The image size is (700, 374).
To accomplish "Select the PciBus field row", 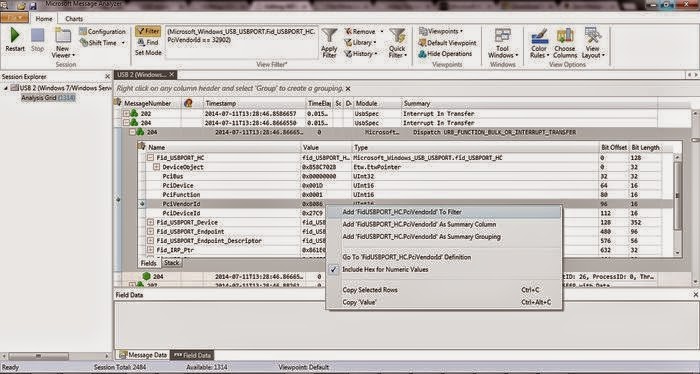I will pyautogui.click(x=406, y=176).
